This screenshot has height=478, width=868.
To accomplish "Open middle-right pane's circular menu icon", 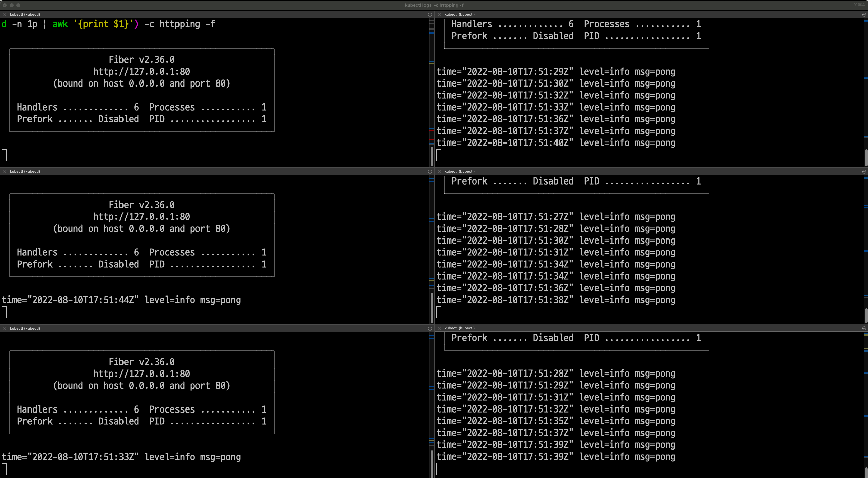I will point(864,172).
